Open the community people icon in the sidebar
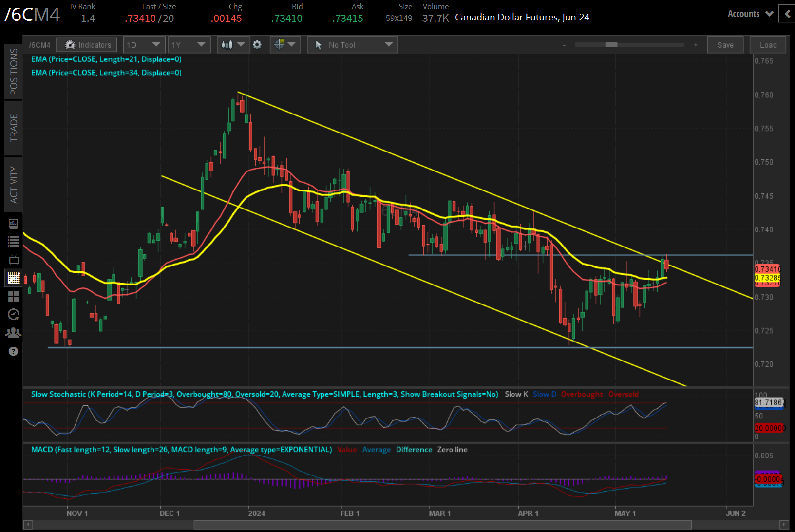Viewport: 795px width, 532px height. [x=14, y=332]
